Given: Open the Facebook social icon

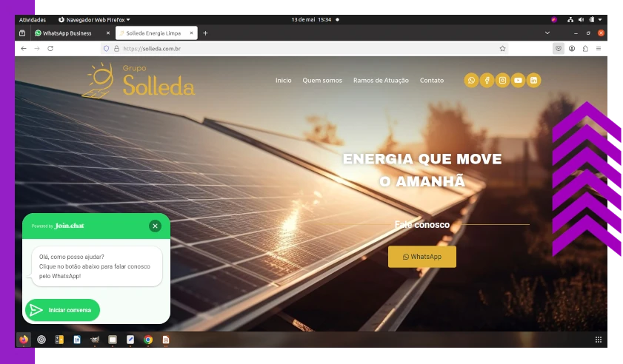Looking at the screenshot, I should coord(487,80).
